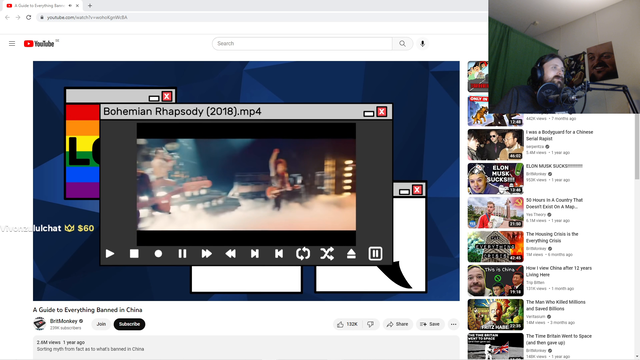Screen dimensions: 640x360
Task: Click the video title 'A Guide to Everything Banned in China'
Action: [87, 310]
